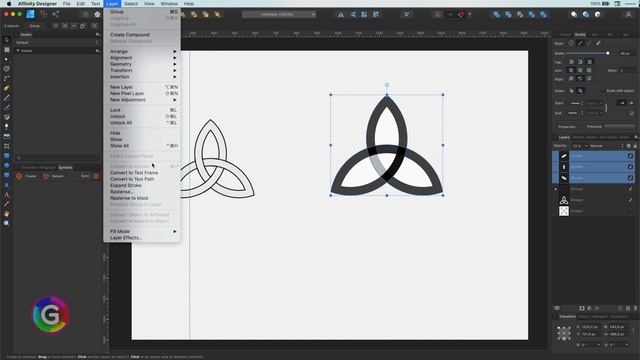Click the Sync symbols button

click(x=90, y=176)
